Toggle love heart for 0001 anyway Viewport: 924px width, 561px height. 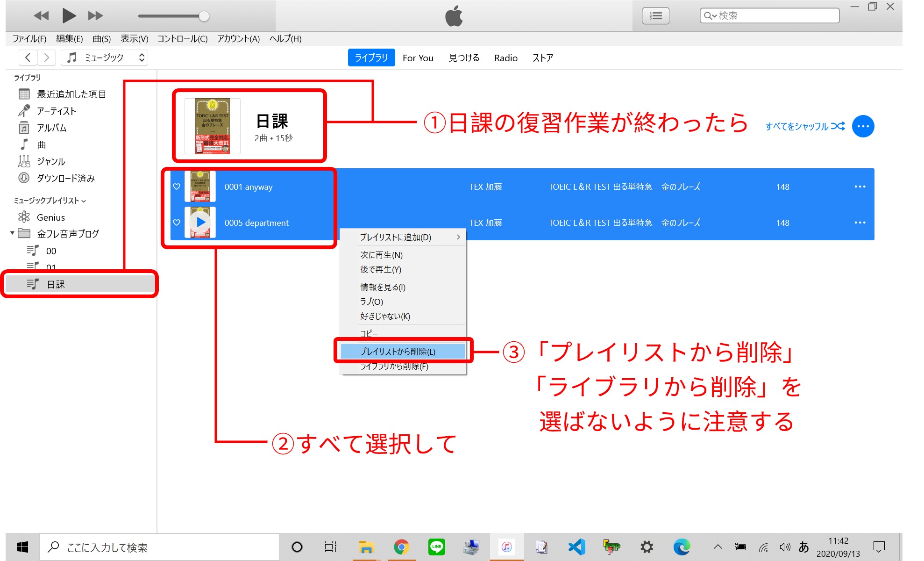coord(177,187)
